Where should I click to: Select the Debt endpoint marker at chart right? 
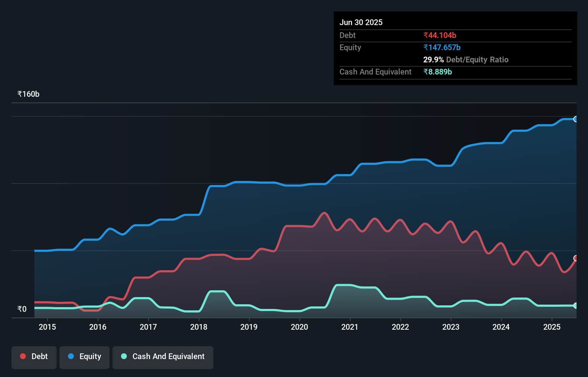[x=575, y=258]
